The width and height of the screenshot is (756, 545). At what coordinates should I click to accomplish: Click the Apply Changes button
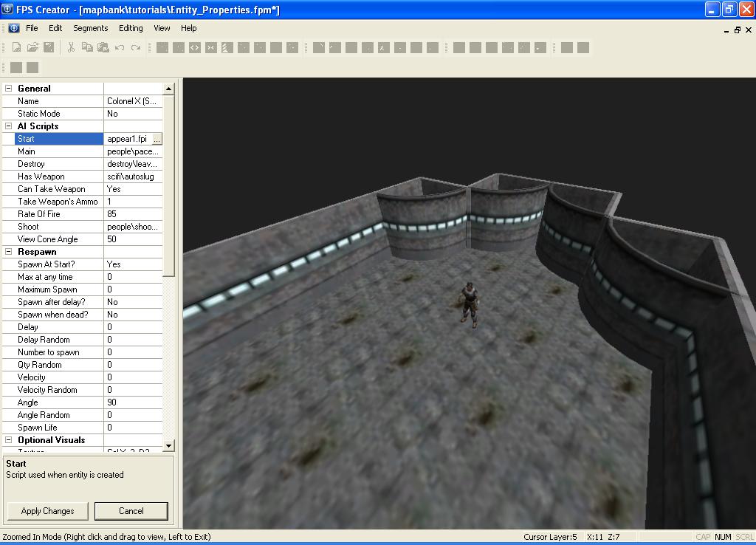[x=48, y=511]
